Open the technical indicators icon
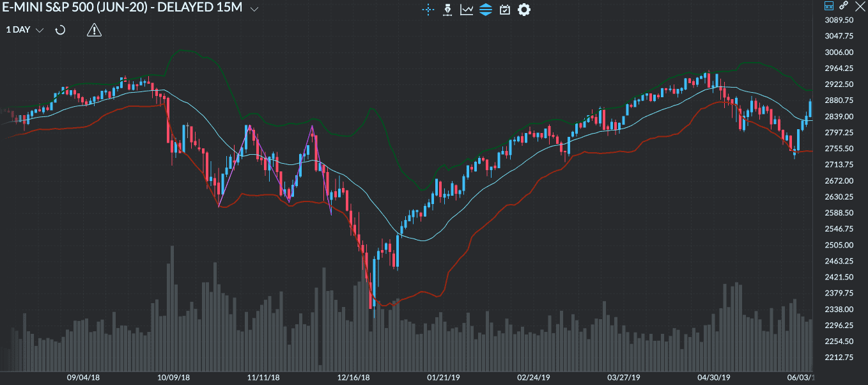This screenshot has height=385, width=868. [466, 10]
